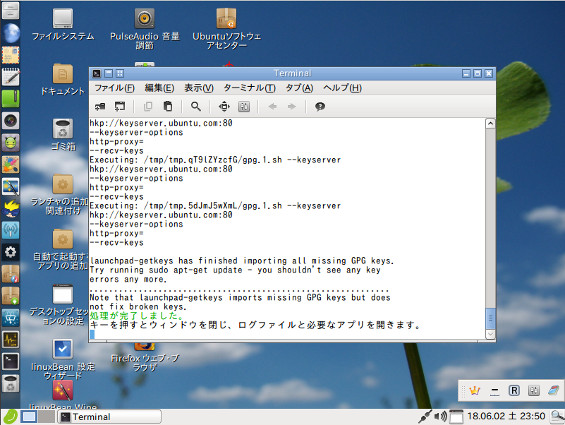
Task: Click the eraser icon in floating panel
Action: tap(553, 390)
